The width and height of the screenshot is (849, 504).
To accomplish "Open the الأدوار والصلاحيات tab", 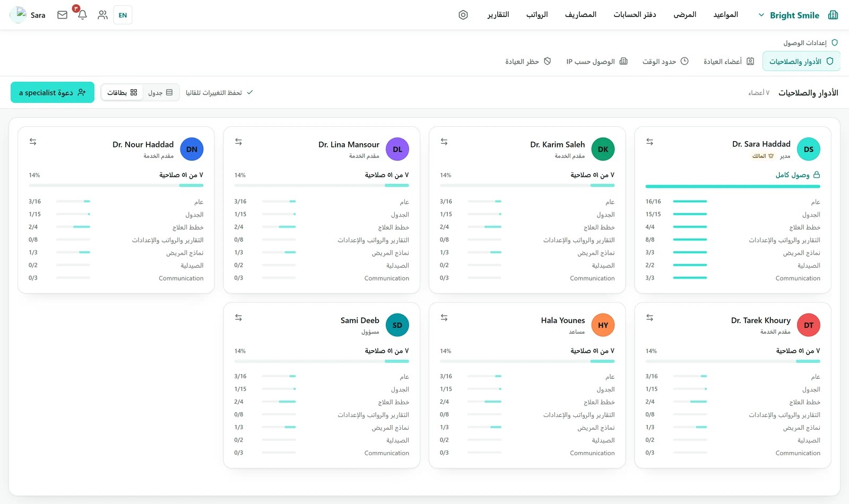I will pos(801,62).
